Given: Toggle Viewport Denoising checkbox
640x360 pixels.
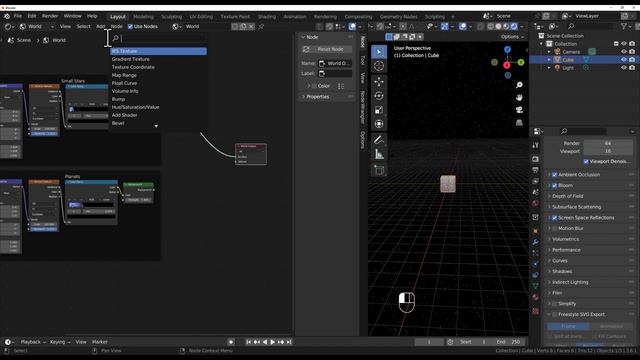Looking at the screenshot, I should point(586,162).
